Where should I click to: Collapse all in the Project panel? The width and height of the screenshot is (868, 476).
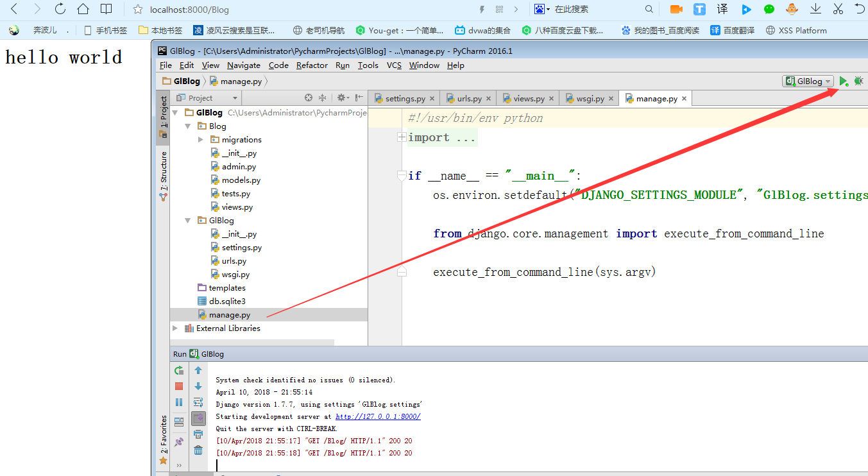pos(323,98)
